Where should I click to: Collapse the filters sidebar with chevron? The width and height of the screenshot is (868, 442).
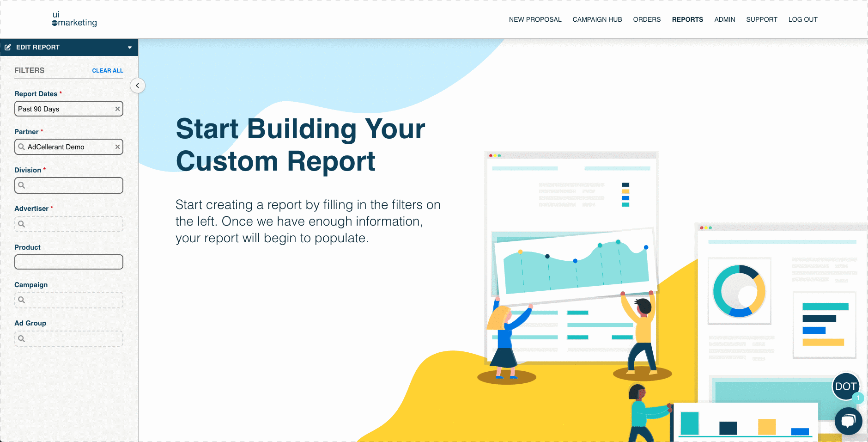138,86
